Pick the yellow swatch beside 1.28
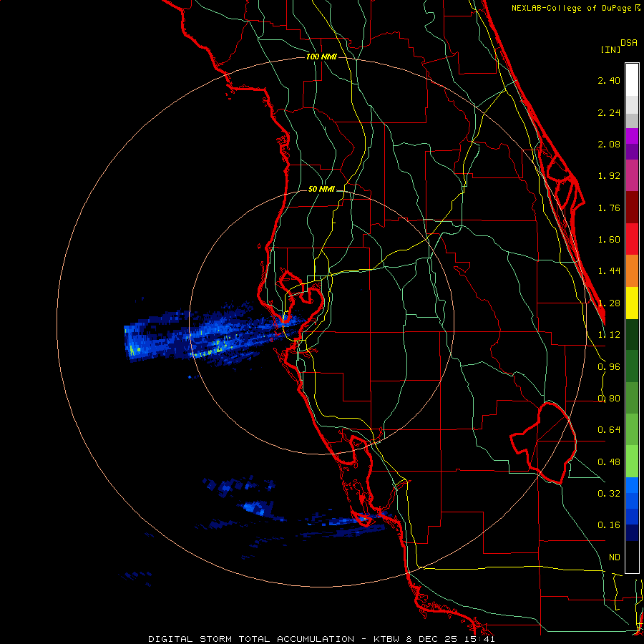Viewport: 644px width, 644px height. tap(632, 303)
